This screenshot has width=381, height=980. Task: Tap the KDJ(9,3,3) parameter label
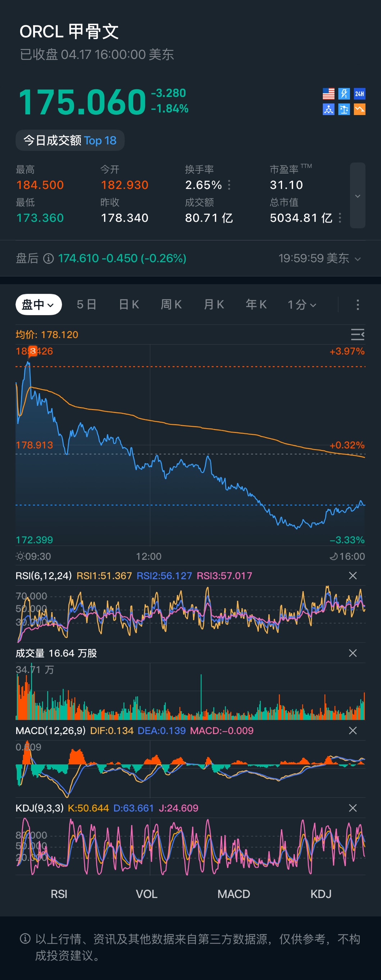tap(40, 808)
